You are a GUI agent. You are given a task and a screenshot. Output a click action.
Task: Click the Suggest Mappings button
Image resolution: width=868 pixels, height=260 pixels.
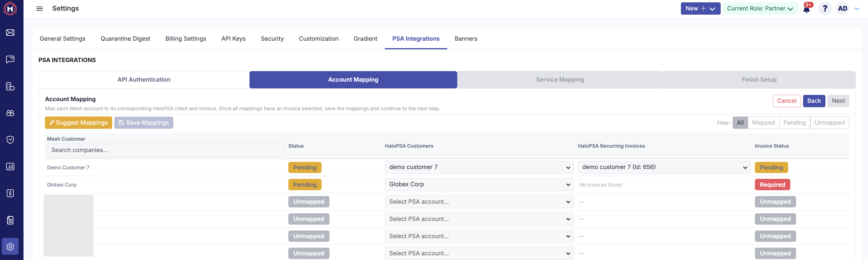click(78, 123)
